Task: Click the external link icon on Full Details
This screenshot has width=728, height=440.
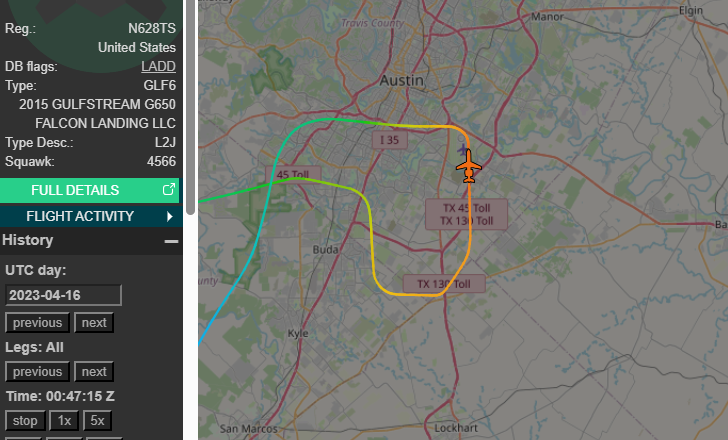Action: point(169,189)
